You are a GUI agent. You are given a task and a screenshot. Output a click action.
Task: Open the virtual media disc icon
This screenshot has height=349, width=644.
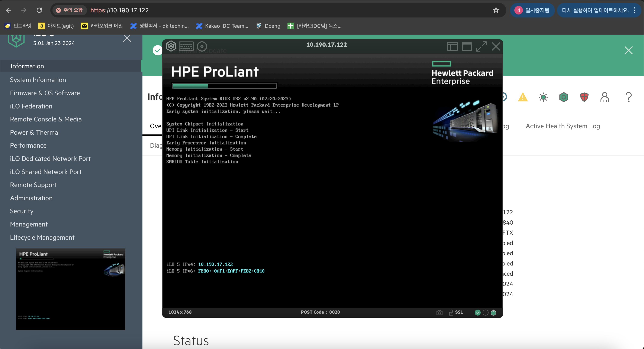click(202, 46)
